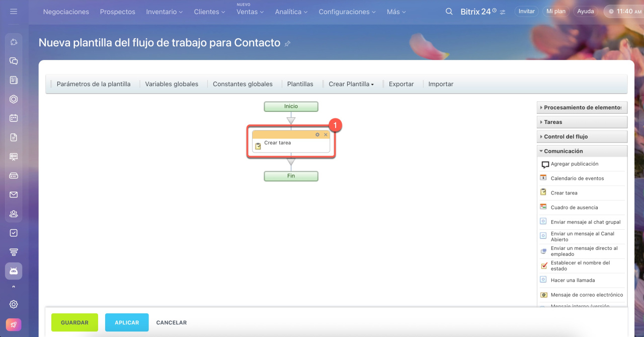Pin the page with the pin icon
644x337 pixels.
point(287,44)
